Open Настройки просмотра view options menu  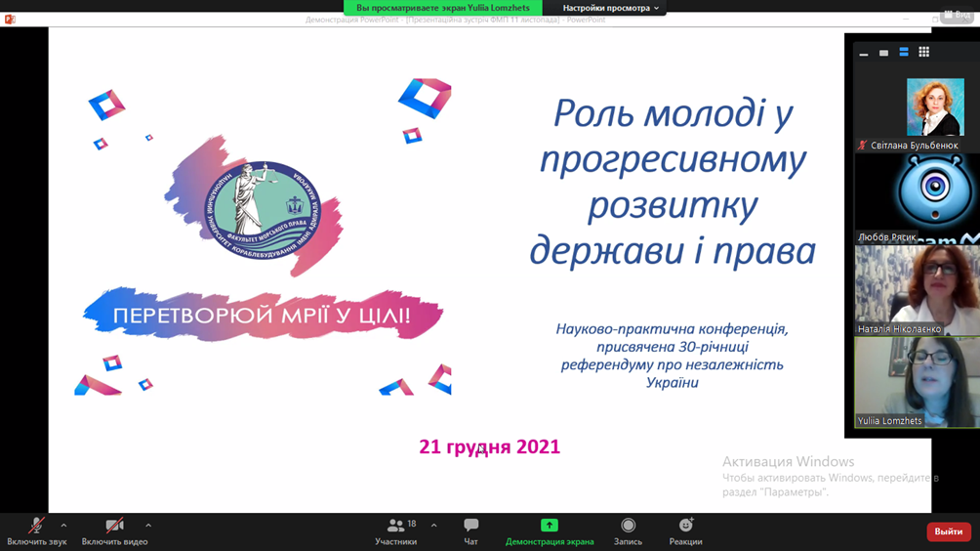[x=611, y=8]
